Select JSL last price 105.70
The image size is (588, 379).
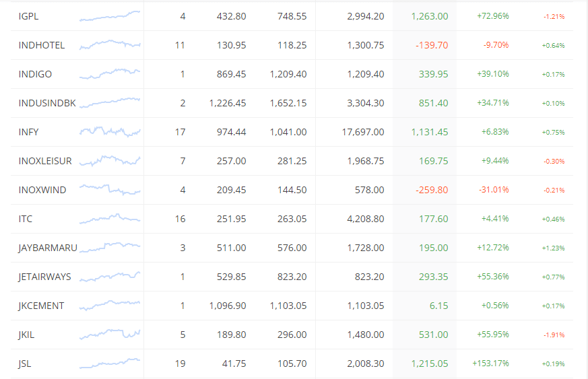[x=292, y=364]
